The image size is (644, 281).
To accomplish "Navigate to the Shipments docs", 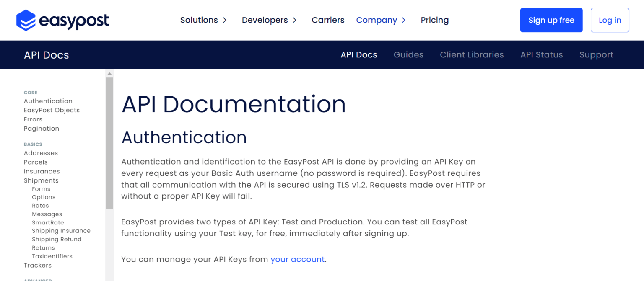I will point(41,180).
